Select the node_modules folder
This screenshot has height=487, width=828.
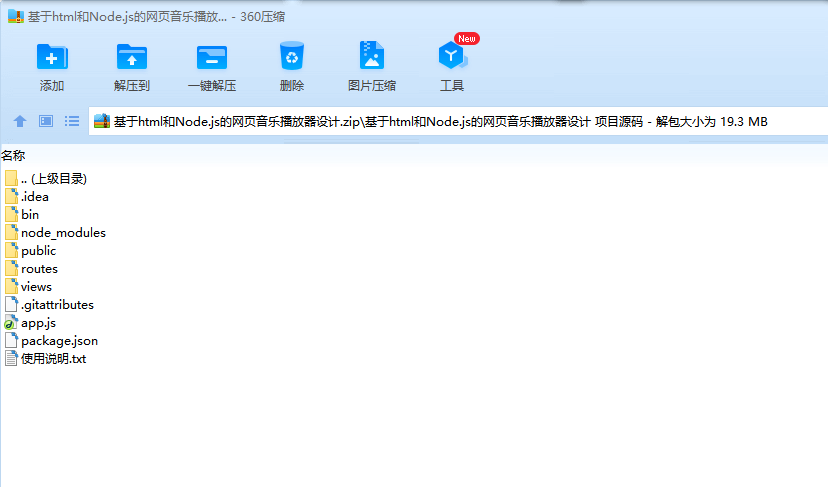(55, 232)
